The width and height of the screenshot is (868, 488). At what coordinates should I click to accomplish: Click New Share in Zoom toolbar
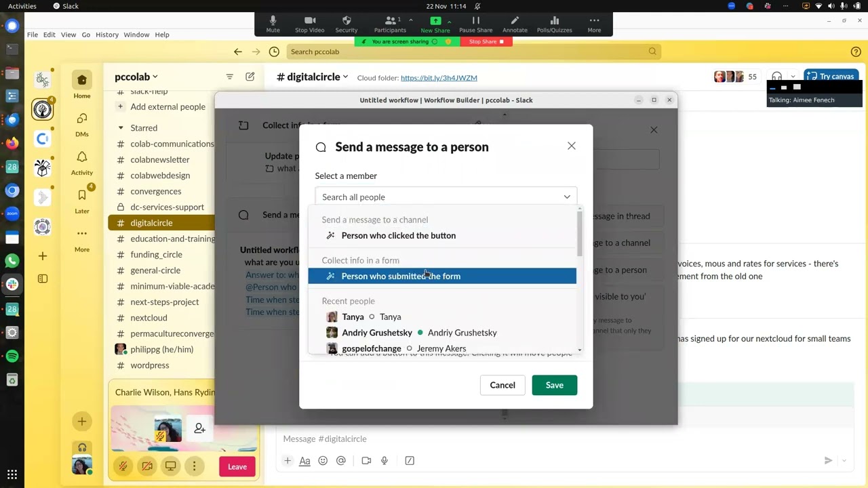pos(435,24)
